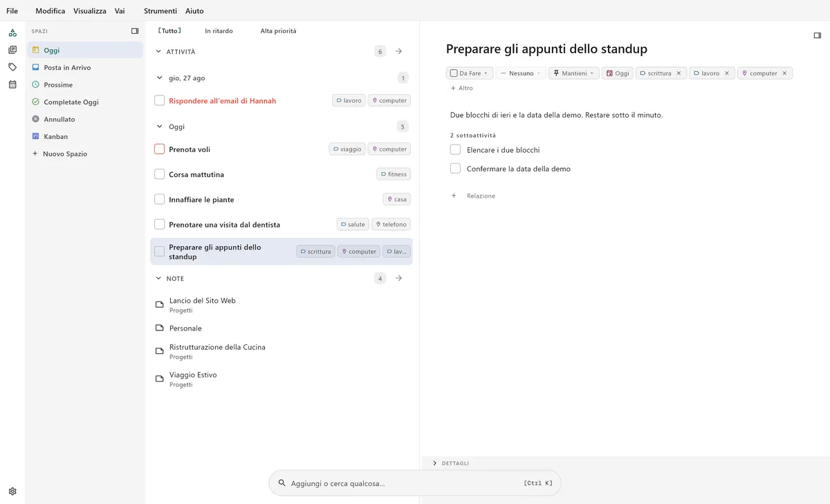Open the Oggi date chip in task header
Viewport: 830px width, 504px height.
coord(618,73)
